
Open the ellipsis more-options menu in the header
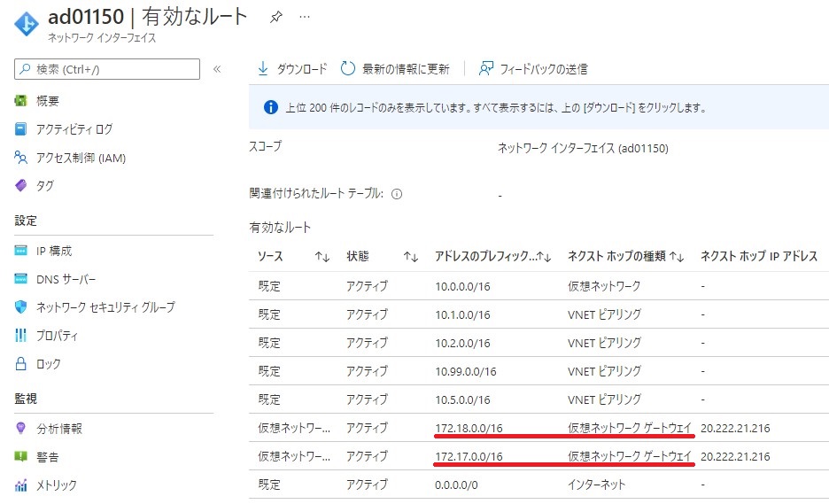(305, 17)
